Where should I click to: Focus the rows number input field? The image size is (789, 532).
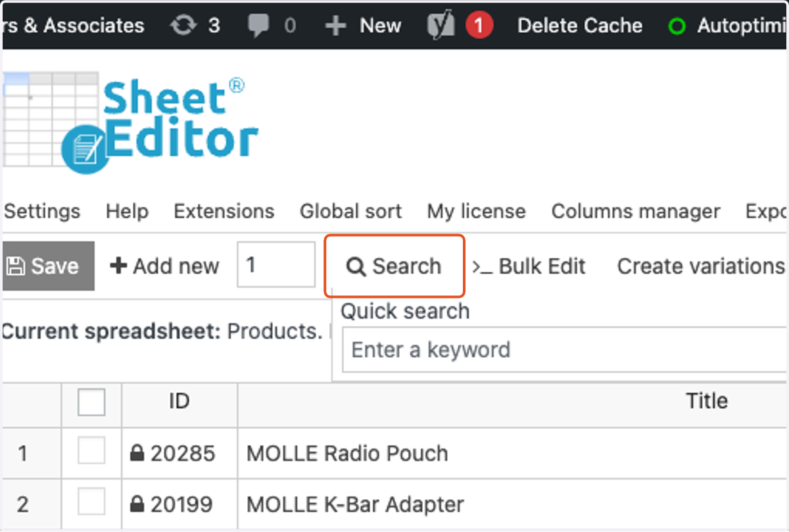[x=276, y=264]
